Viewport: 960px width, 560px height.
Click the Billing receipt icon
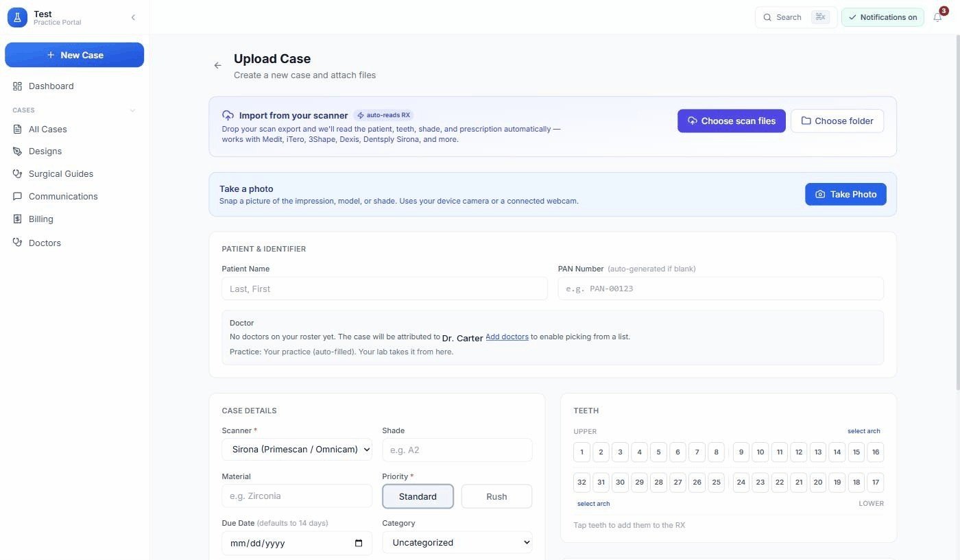pos(17,219)
